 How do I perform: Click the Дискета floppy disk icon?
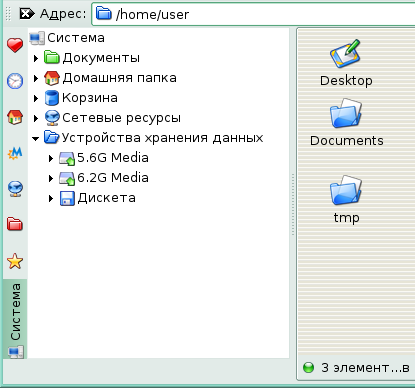click(67, 198)
